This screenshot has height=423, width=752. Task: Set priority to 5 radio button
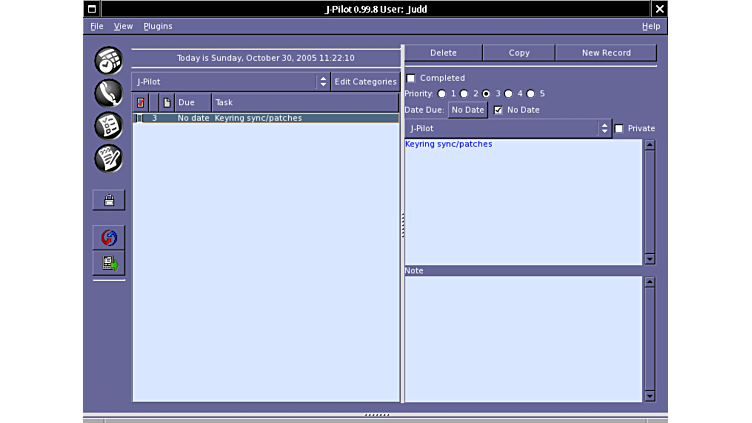point(531,94)
